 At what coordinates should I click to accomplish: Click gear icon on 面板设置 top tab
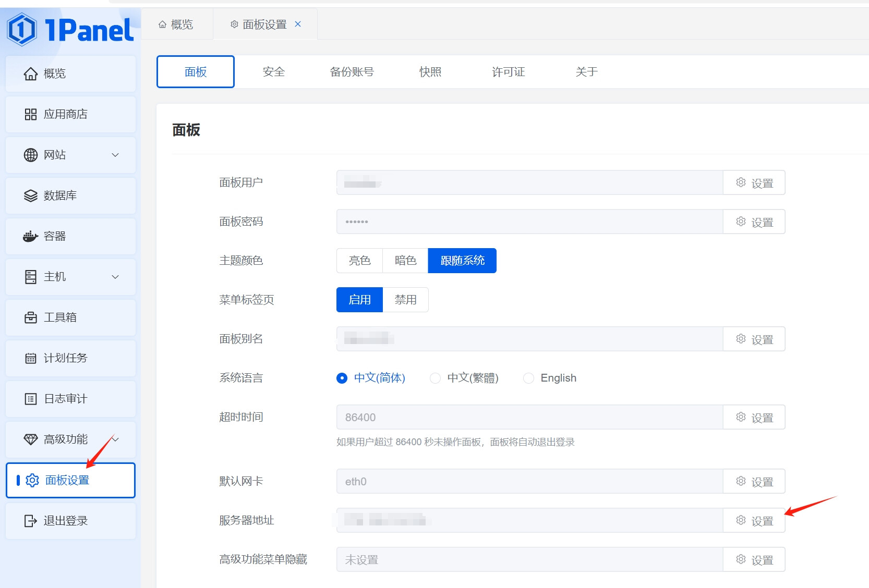(234, 24)
